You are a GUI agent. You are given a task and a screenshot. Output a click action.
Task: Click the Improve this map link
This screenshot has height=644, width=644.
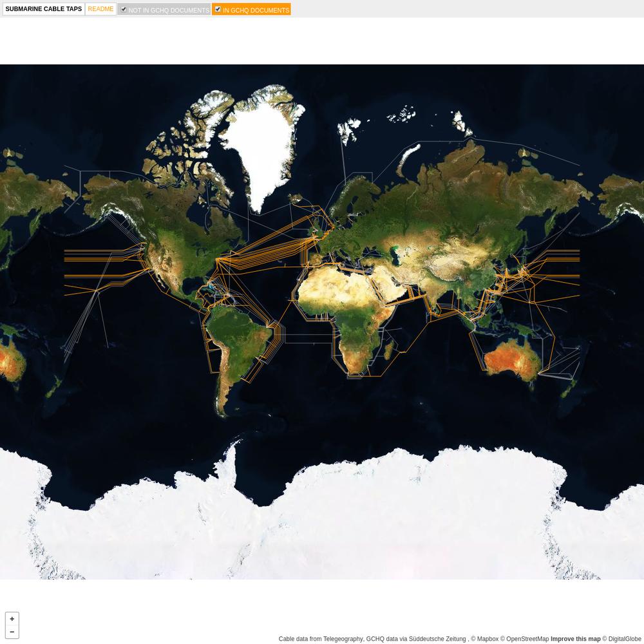click(x=575, y=639)
